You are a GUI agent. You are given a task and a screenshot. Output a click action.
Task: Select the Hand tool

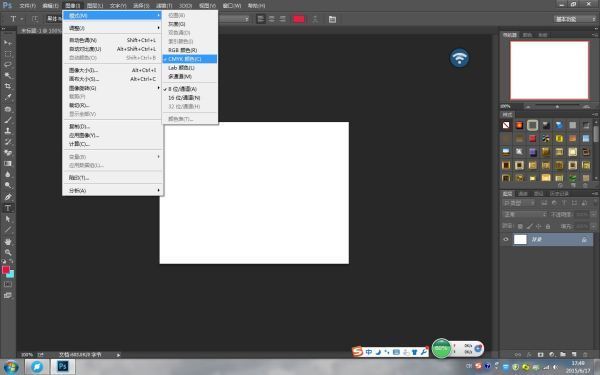click(x=8, y=241)
